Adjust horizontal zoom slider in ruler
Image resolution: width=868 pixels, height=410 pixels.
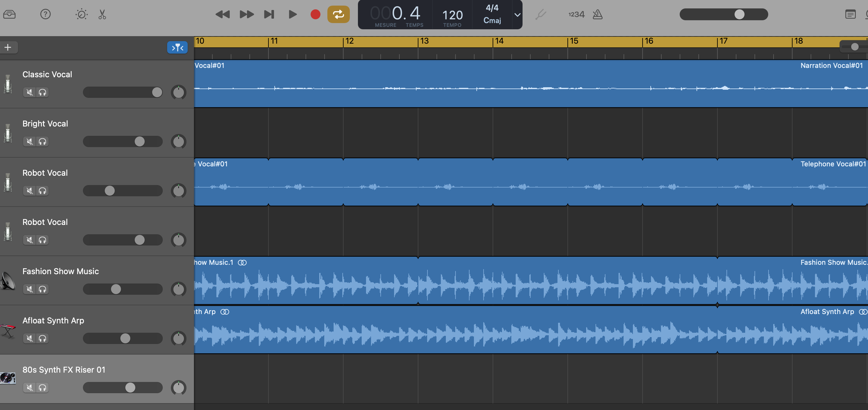click(854, 47)
